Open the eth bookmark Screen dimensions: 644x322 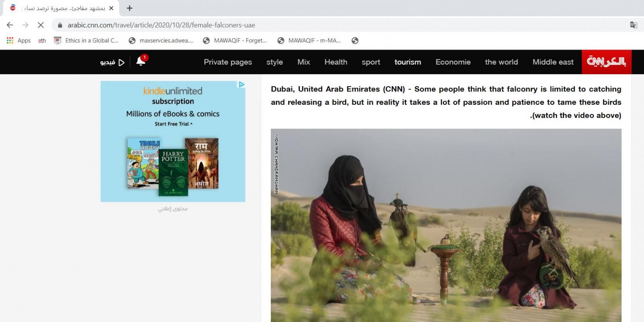coord(42,40)
